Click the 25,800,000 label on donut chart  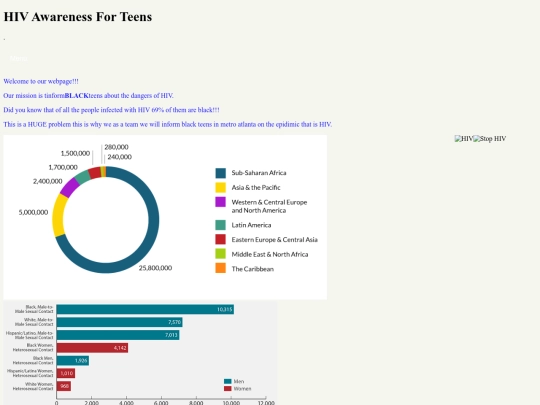(x=155, y=268)
